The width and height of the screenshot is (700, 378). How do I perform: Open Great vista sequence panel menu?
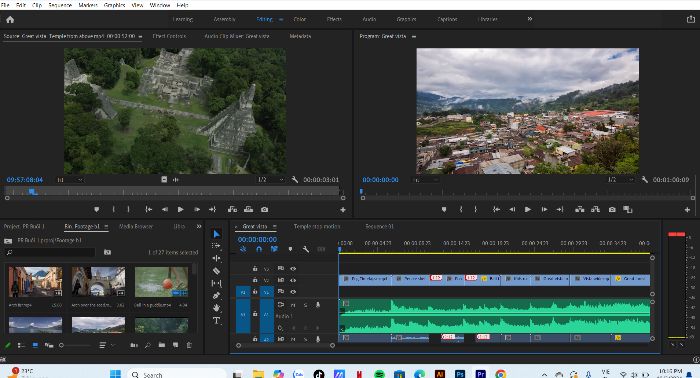[x=275, y=227]
